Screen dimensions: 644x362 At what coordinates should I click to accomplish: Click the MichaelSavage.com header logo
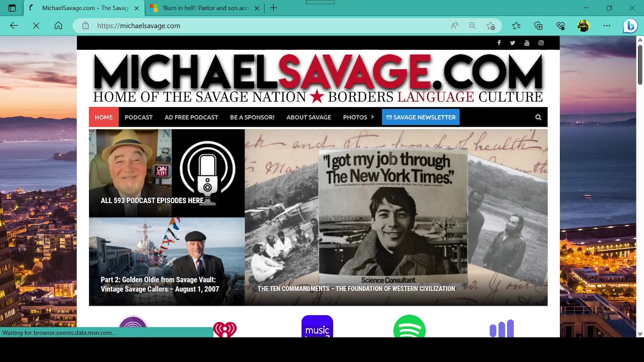pyautogui.click(x=318, y=79)
